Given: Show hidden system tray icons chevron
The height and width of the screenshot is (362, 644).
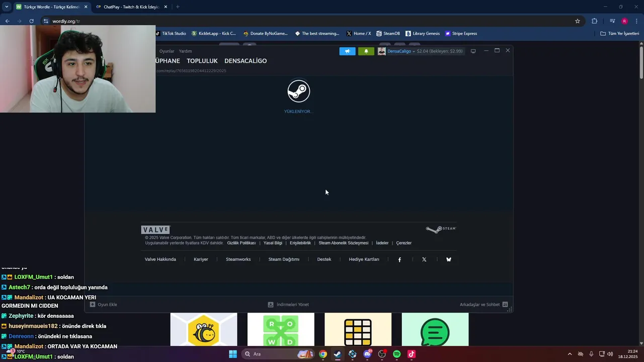Looking at the screenshot, I should coord(570,354).
